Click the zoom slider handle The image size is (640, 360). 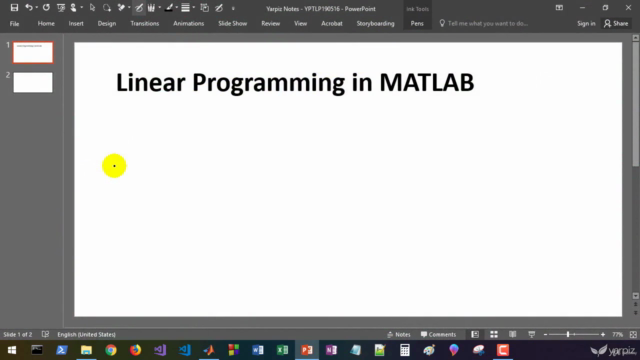[x=568, y=334]
